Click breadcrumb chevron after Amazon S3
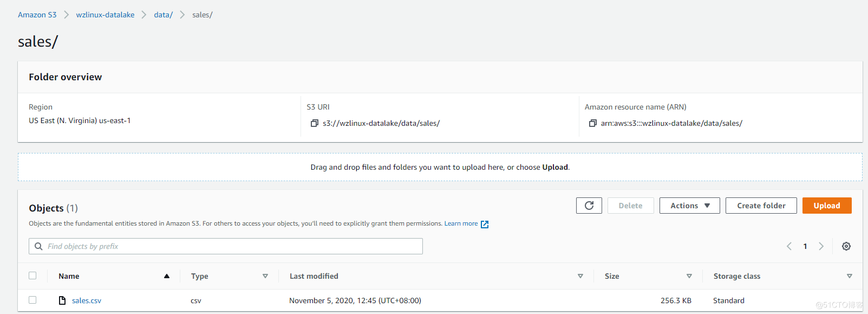 click(67, 15)
